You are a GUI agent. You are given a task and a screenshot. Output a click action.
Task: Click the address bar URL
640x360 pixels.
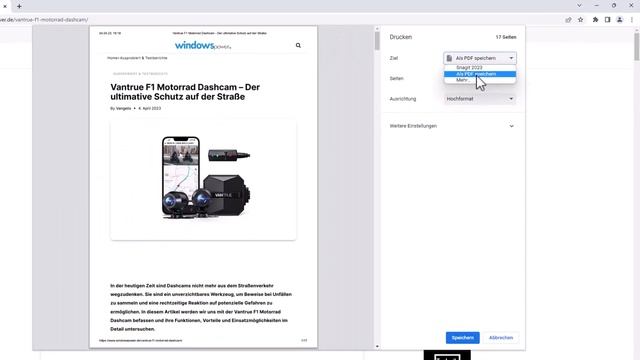point(44,20)
